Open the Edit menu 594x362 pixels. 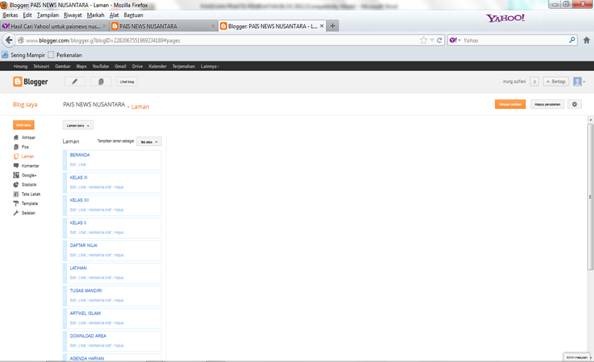(27, 15)
